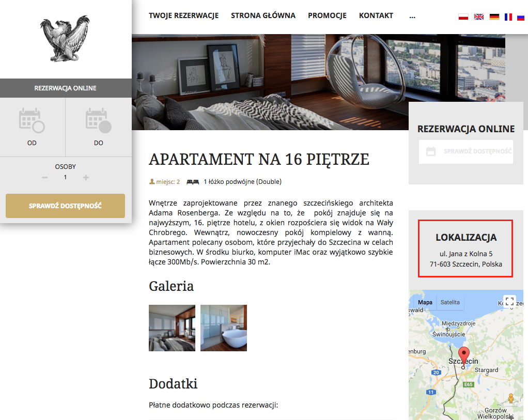
Task: Click the Street View pegman icon
Action: coord(511,398)
